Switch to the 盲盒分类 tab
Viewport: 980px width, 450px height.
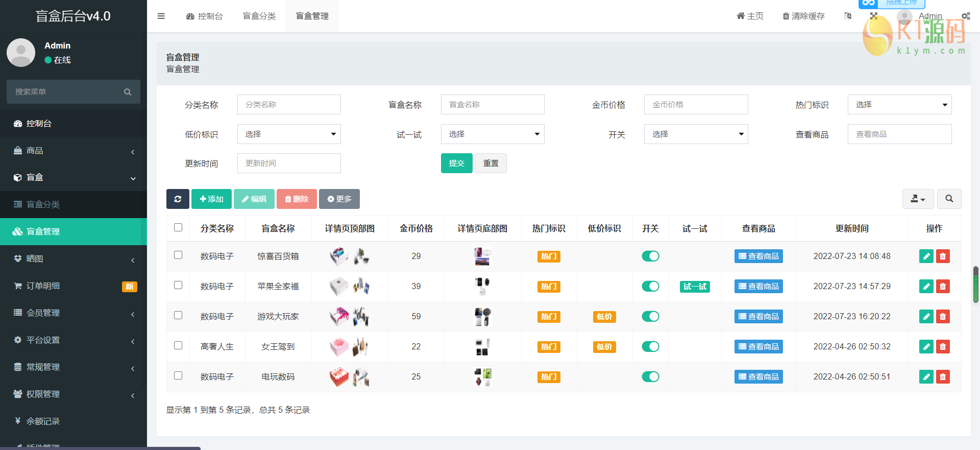pyautogui.click(x=259, y=16)
